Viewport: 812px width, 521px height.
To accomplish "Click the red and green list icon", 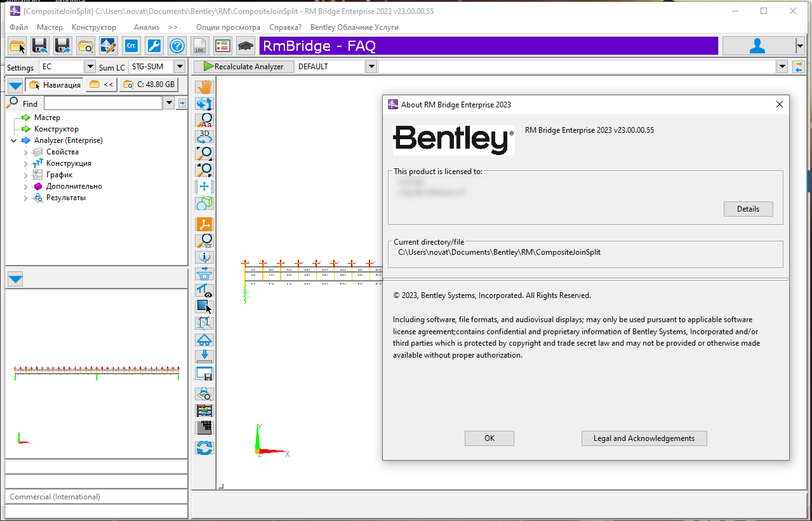I will [x=223, y=46].
